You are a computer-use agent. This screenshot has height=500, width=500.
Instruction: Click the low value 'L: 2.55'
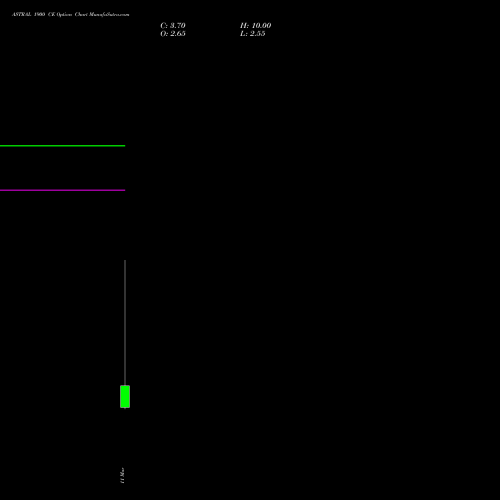[253, 34]
